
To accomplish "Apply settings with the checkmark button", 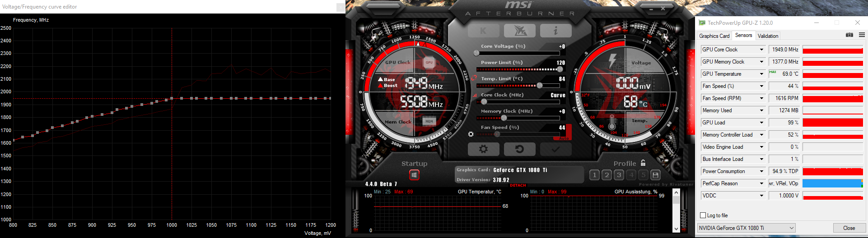I will [x=555, y=149].
